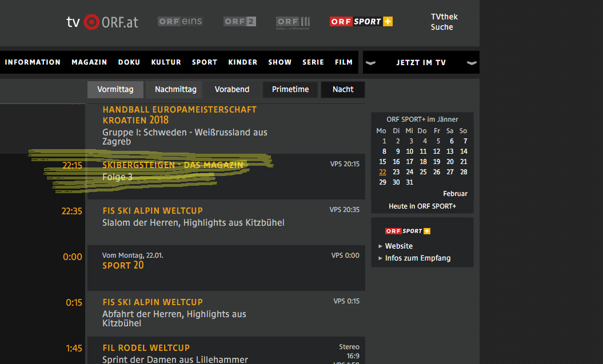The image size is (603, 364).
Task: Select calendar day 19
Action: tap(437, 162)
